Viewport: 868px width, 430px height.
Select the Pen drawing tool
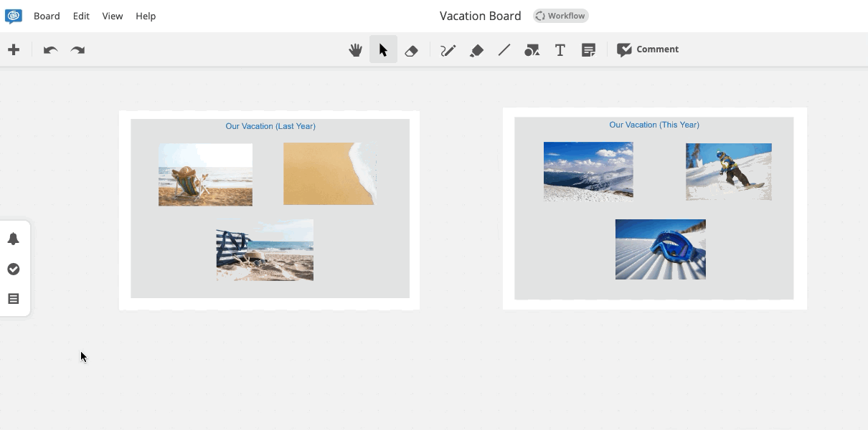pos(447,49)
